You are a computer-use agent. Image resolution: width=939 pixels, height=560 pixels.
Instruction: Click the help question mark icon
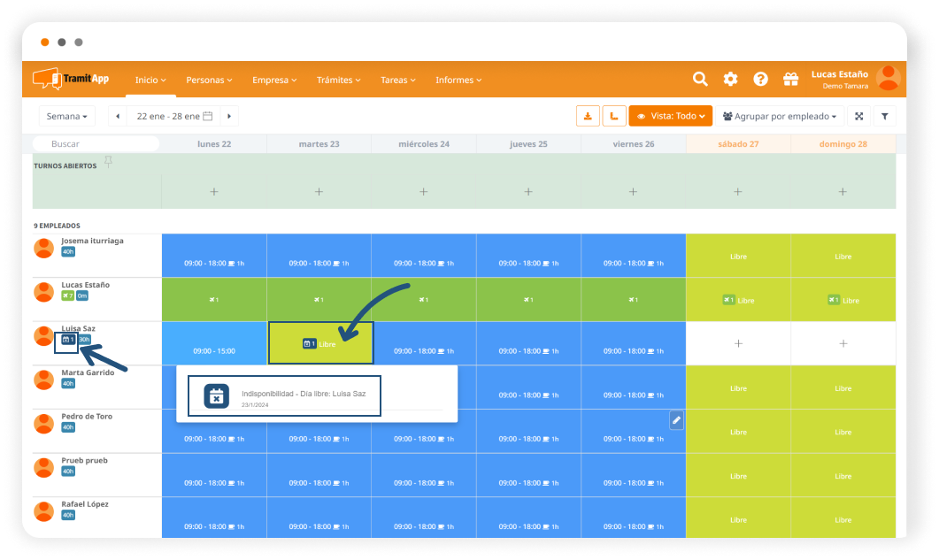pos(760,79)
